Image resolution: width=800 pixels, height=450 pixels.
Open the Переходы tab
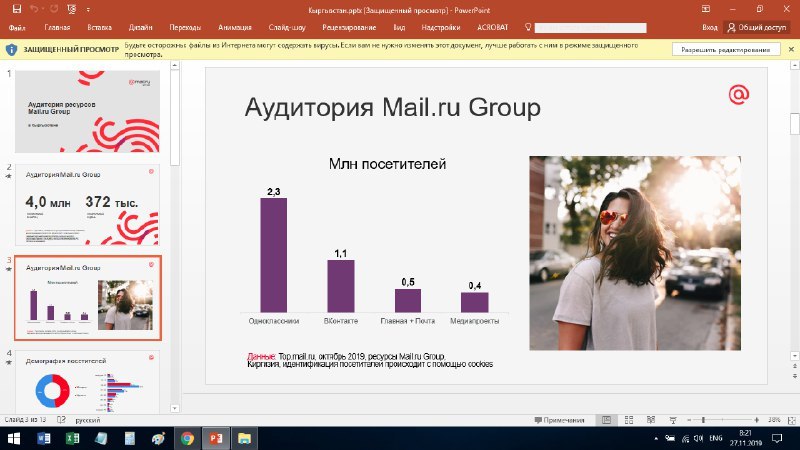click(185, 28)
